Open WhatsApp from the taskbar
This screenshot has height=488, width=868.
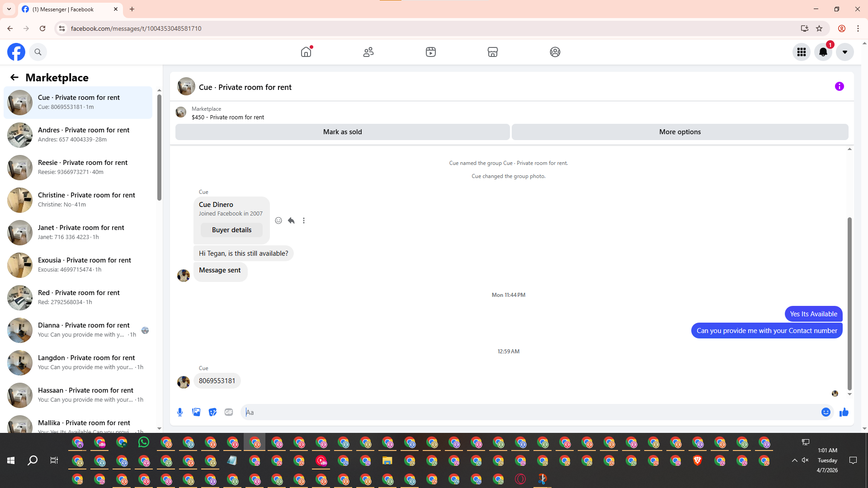point(144,442)
